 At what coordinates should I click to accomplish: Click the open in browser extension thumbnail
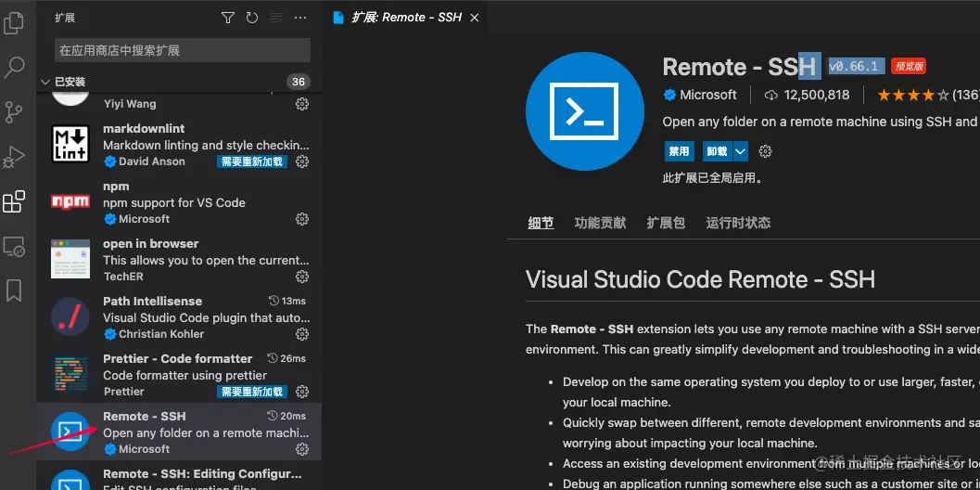point(70,258)
